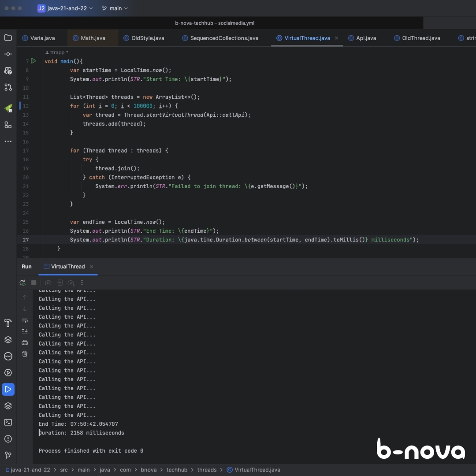Click the ttrapp author hint
Screen dimensions: 476x476
(57, 52)
